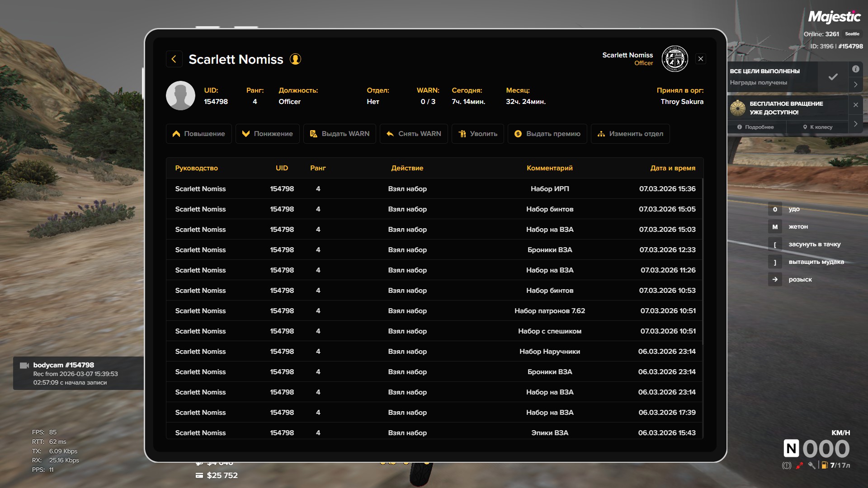
Task: Dismiss the free spin notification
Action: pyautogui.click(x=855, y=105)
